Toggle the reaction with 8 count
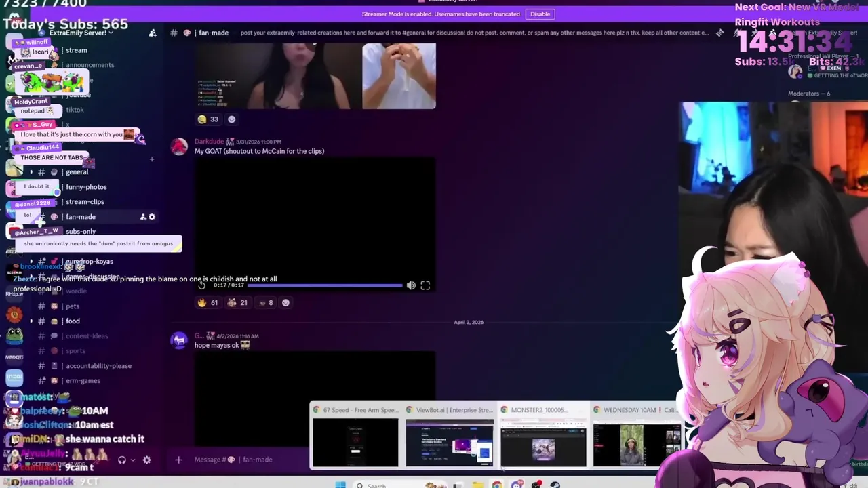 [x=266, y=303]
